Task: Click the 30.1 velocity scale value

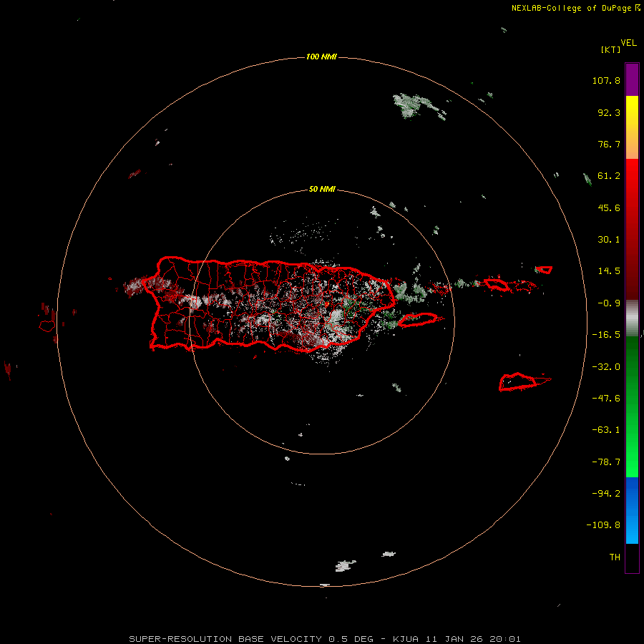Action: click(609, 240)
